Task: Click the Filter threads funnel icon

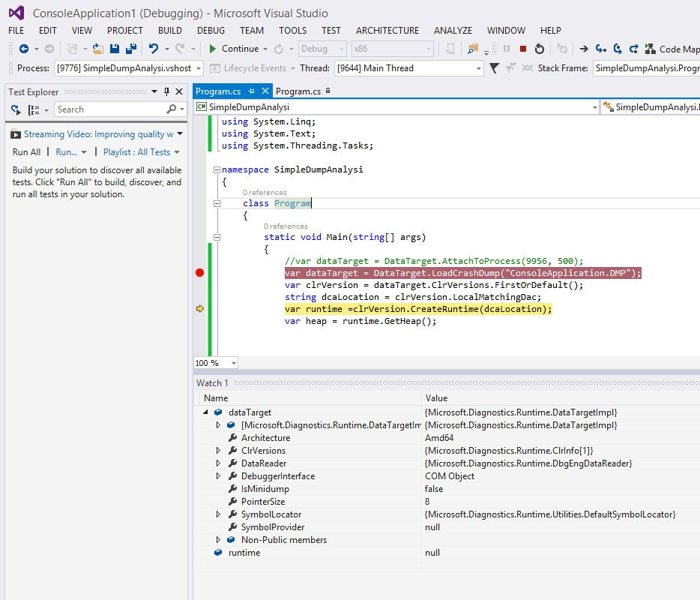Action: 494,68
